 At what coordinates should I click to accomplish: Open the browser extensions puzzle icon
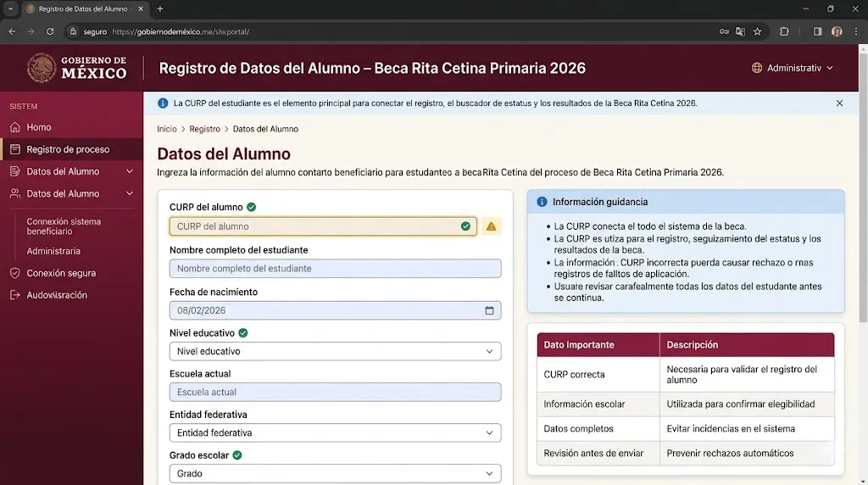(784, 31)
